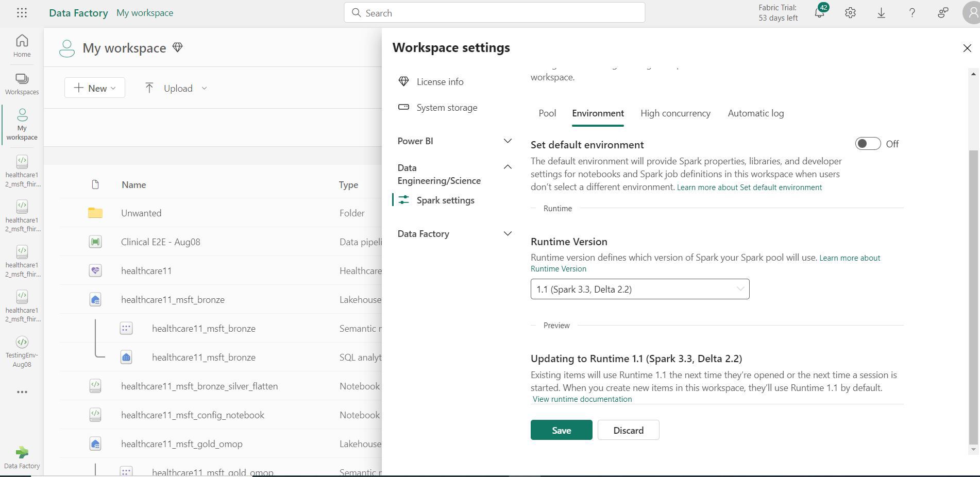Viewport: 980px width, 477px height.
Task: Open the user account avatar
Action: click(x=972, y=13)
